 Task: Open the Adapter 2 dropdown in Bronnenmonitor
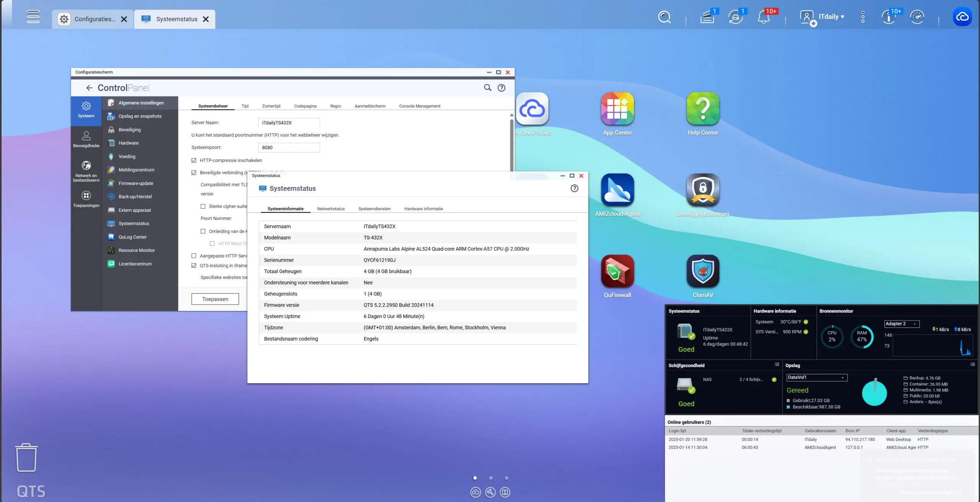coord(902,324)
